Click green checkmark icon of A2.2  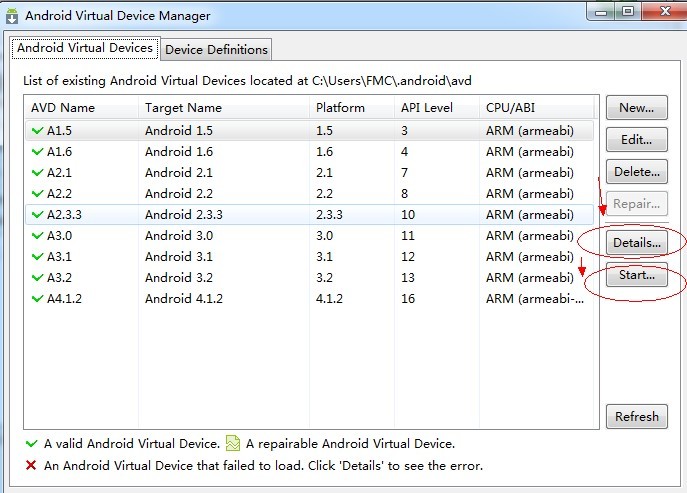[38, 194]
